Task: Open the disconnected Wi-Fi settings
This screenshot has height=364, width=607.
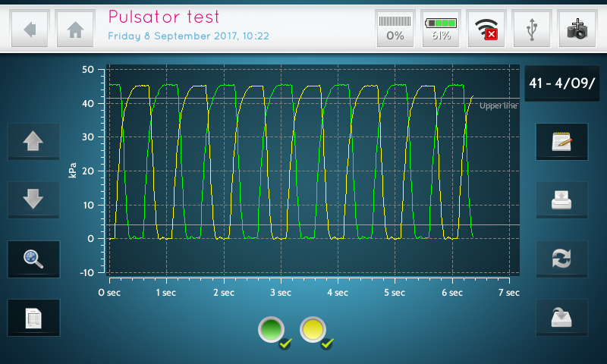Action: tap(486, 30)
